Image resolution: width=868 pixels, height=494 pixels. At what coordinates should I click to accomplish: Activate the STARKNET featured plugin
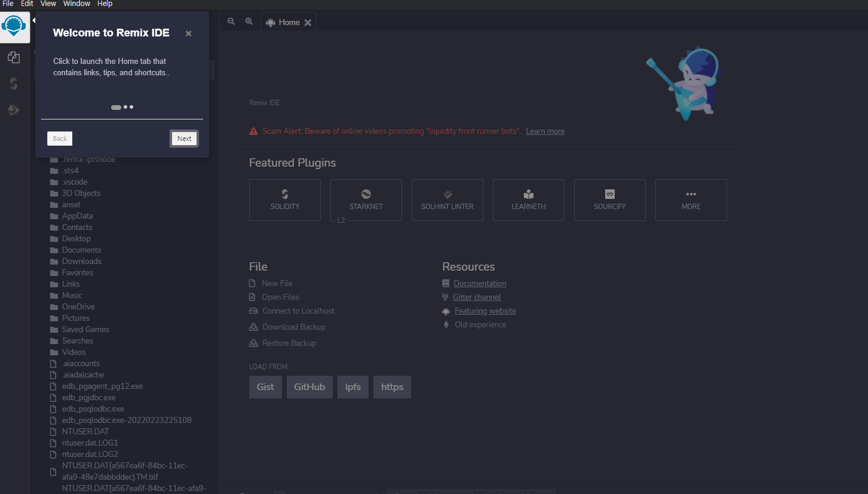366,200
